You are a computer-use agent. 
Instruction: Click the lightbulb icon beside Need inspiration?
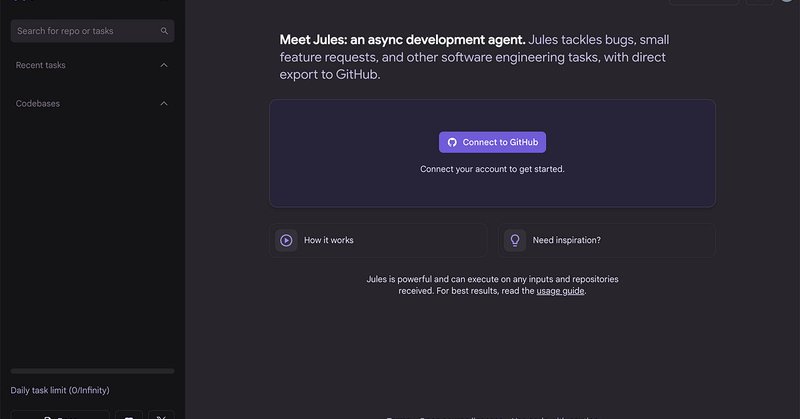[515, 240]
